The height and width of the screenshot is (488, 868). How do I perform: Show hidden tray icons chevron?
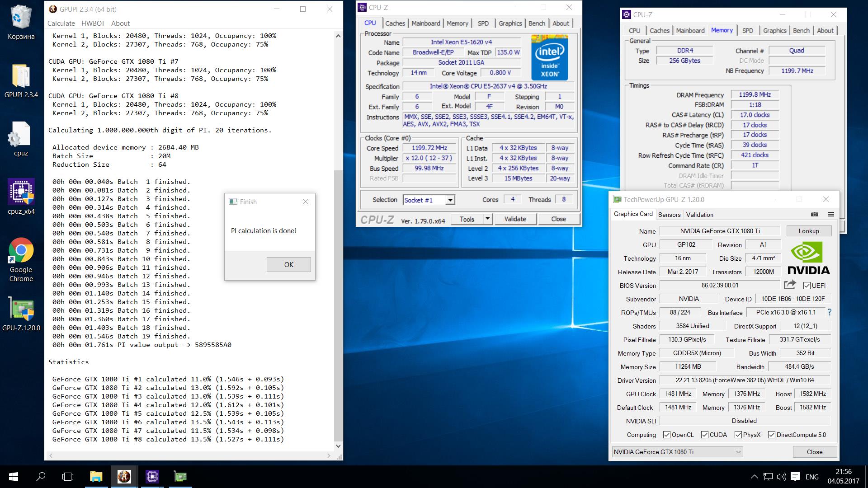754,477
